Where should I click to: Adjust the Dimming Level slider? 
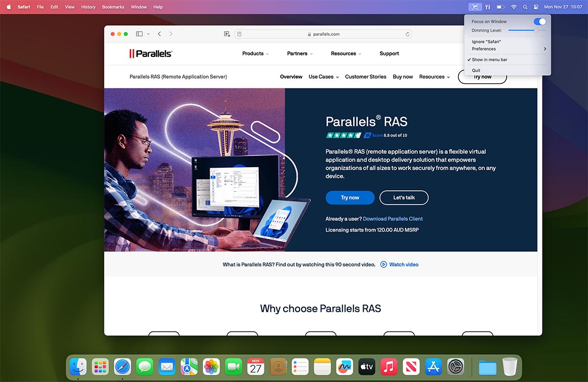pos(536,31)
